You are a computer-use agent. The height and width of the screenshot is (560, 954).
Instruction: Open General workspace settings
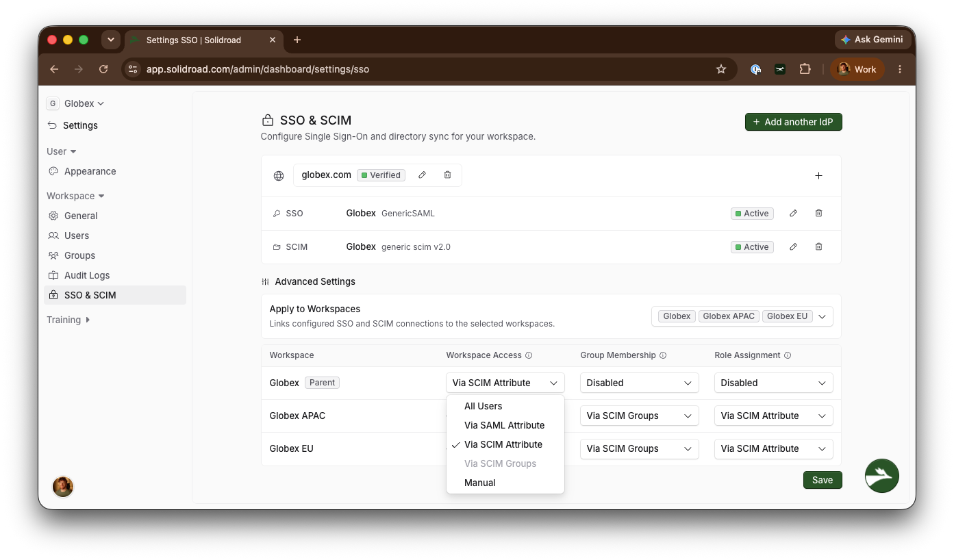click(115, 216)
